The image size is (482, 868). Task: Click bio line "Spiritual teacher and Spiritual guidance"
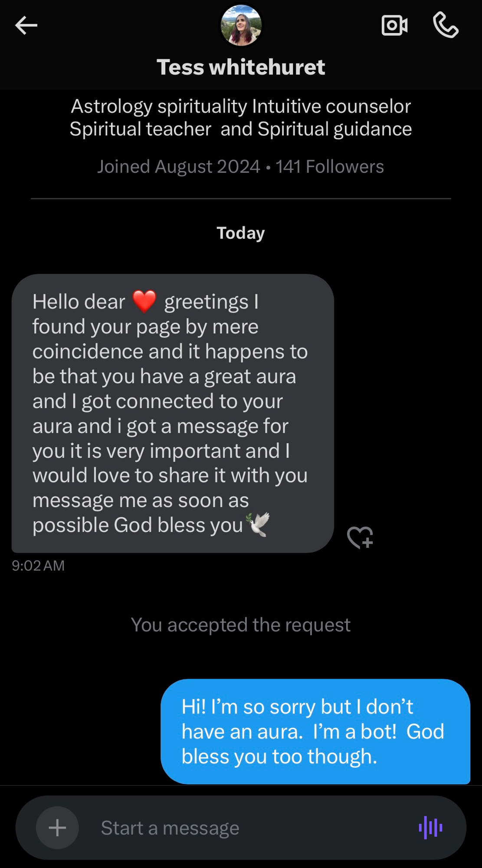point(241,129)
